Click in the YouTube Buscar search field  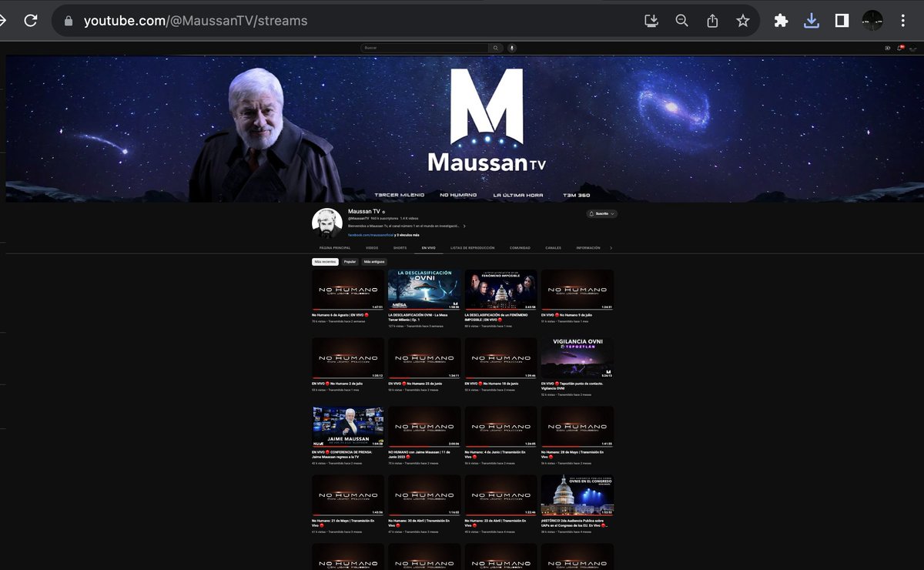coord(424,48)
